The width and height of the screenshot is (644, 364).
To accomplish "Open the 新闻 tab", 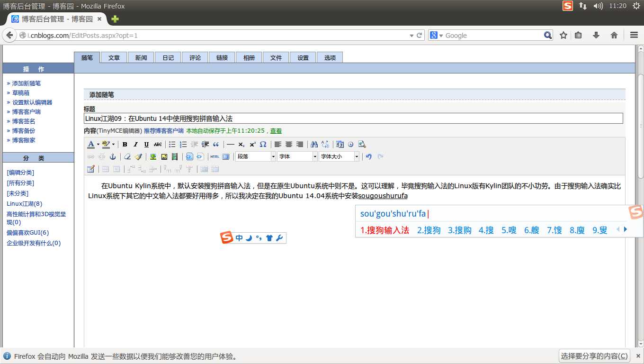I will click(x=141, y=57).
